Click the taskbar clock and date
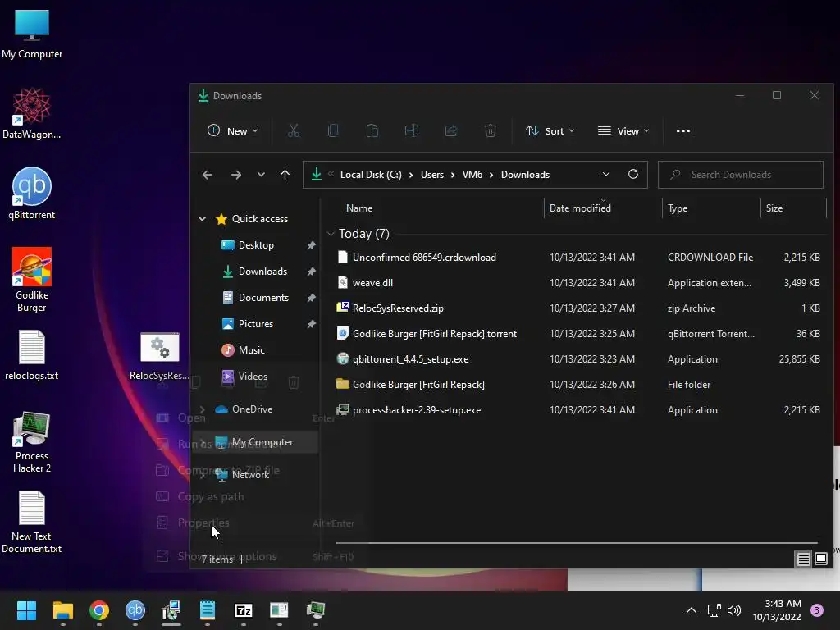 click(x=777, y=610)
